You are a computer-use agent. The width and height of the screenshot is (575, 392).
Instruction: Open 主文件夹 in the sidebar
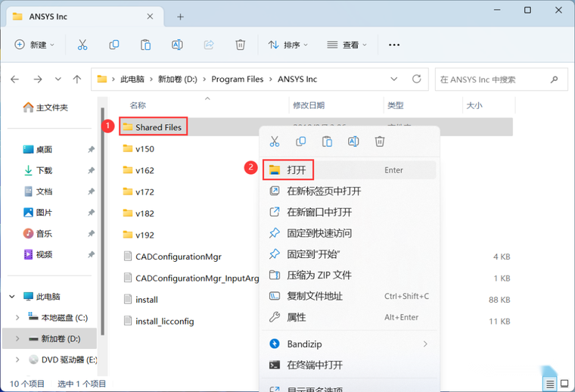click(x=45, y=107)
